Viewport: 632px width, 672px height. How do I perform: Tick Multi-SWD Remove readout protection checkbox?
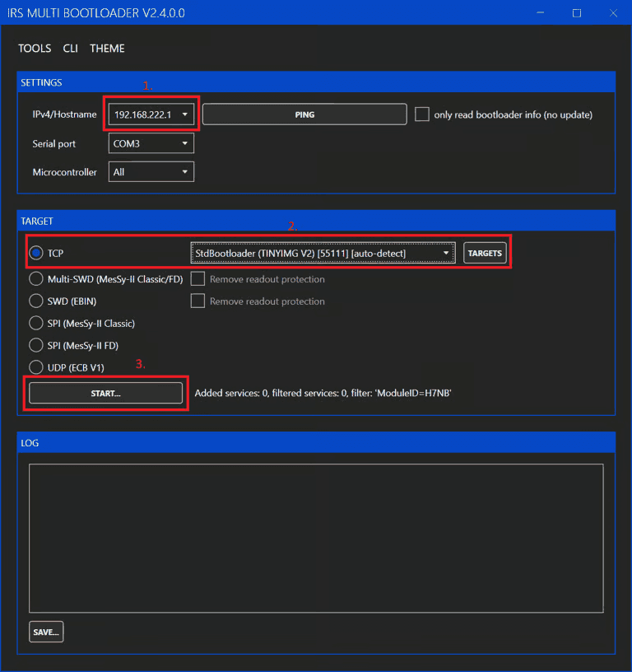[x=197, y=279]
